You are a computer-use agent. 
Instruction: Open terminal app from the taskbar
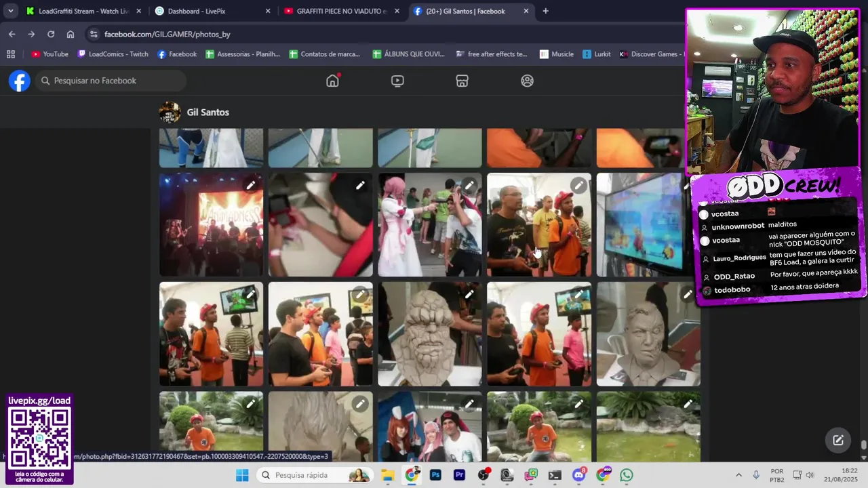click(555, 475)
